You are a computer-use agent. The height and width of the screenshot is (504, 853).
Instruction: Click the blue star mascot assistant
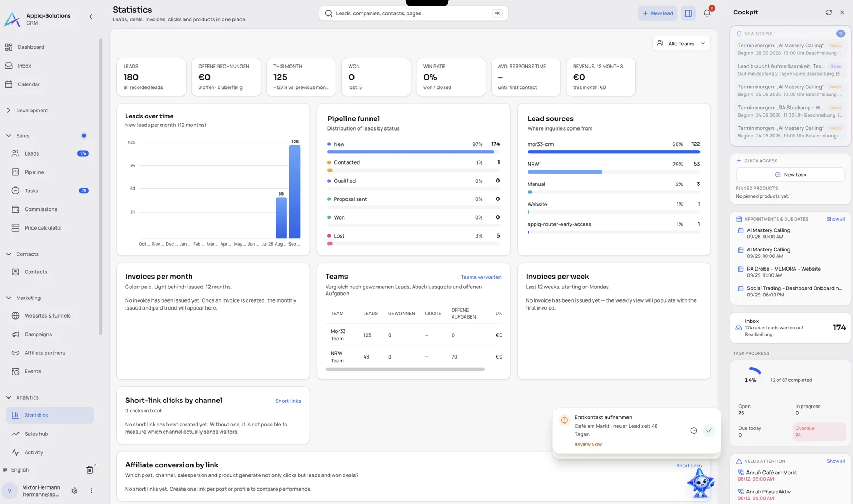point(701,483)
